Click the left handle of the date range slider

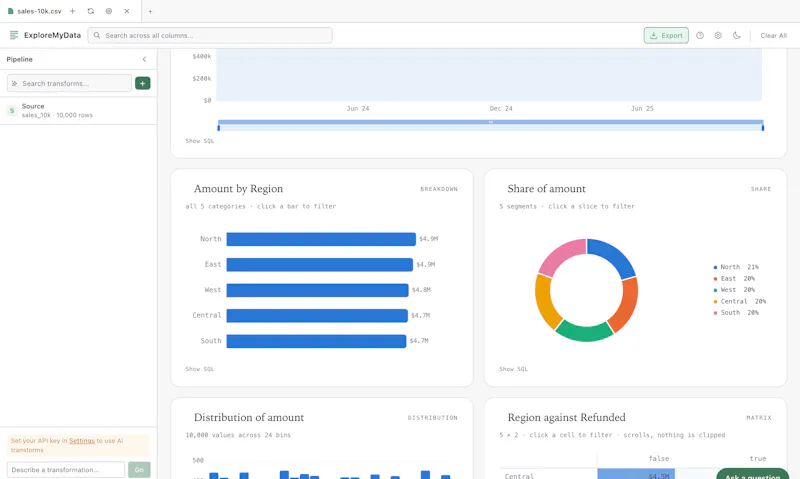219,128
